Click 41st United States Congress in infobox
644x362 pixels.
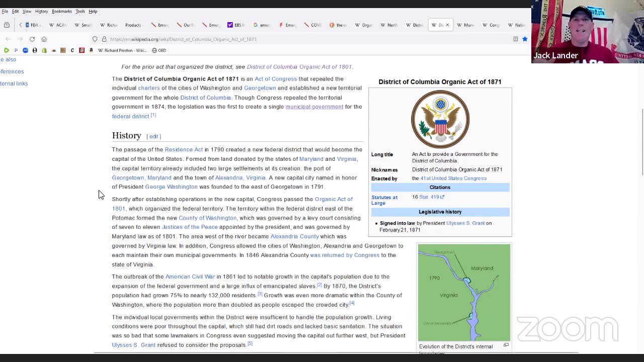[x=453, y=178]
